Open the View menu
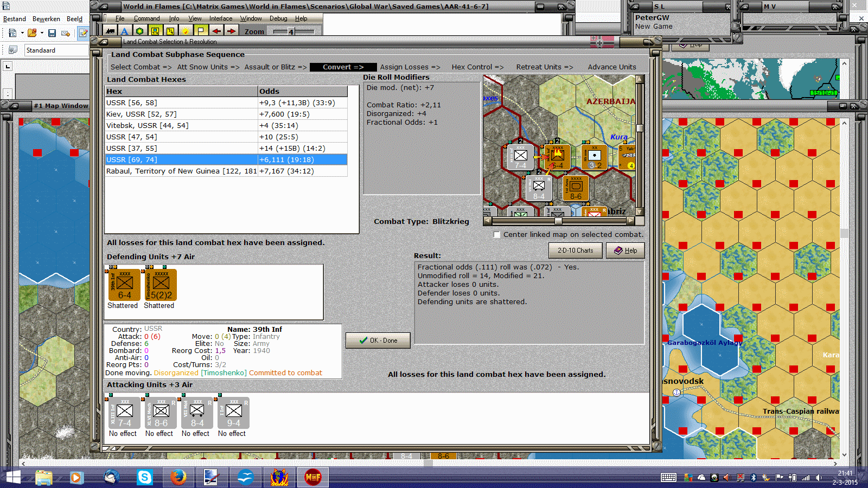Image resolution: width=868 pixels, height=488 pixels. 195,18
